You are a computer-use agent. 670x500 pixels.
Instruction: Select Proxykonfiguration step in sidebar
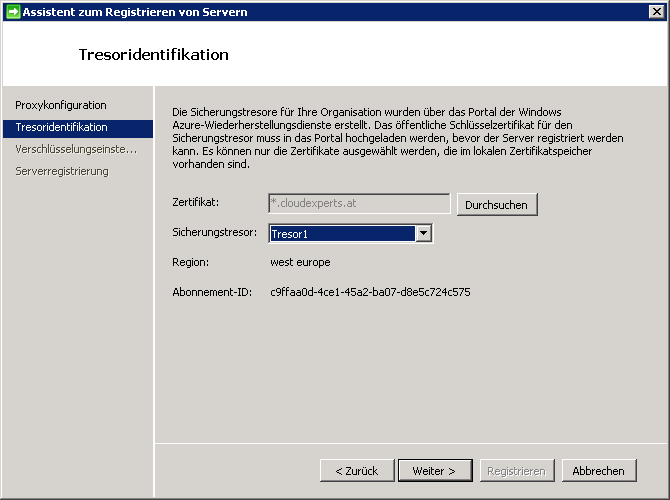click(x=61, y=105)
